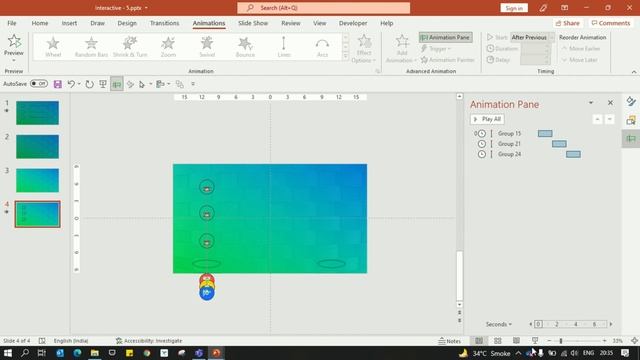Click the Group 24 timing bar
This screenshot has width=640, height=360.
[x=573, y=154]
